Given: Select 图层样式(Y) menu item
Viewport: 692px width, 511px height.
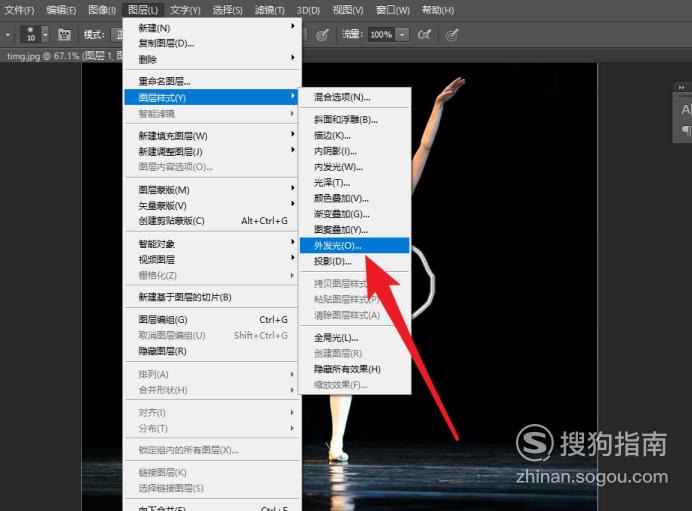Looking at the screenshot, I should click(x=212, y=97).
